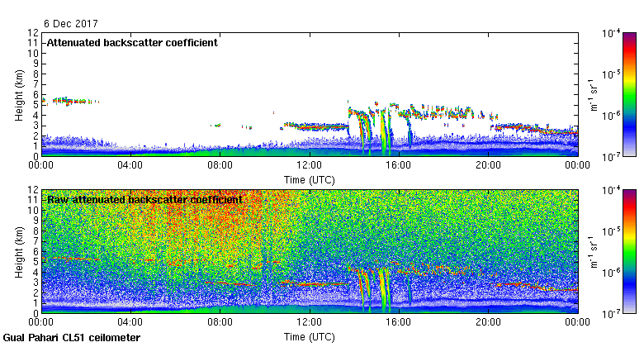
Task: Click the color bar of the attenuated backscatter plot
Action: [630, 94]
